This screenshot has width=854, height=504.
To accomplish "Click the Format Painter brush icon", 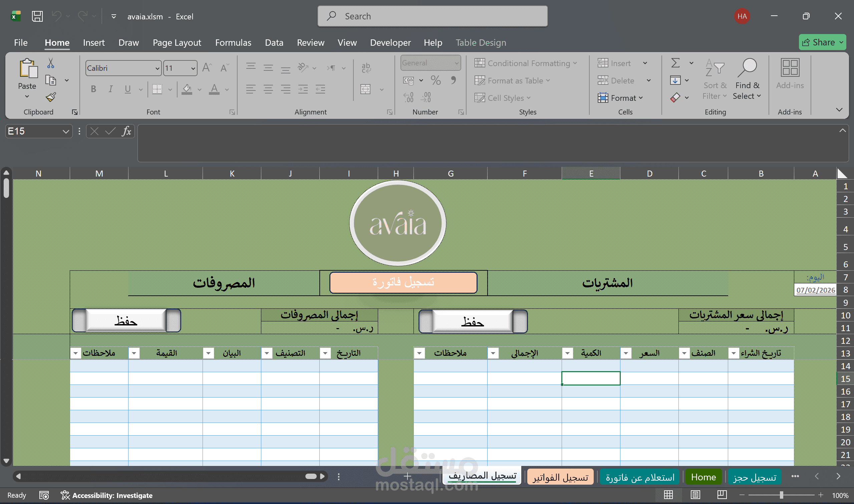I will [x=51, y=97].
